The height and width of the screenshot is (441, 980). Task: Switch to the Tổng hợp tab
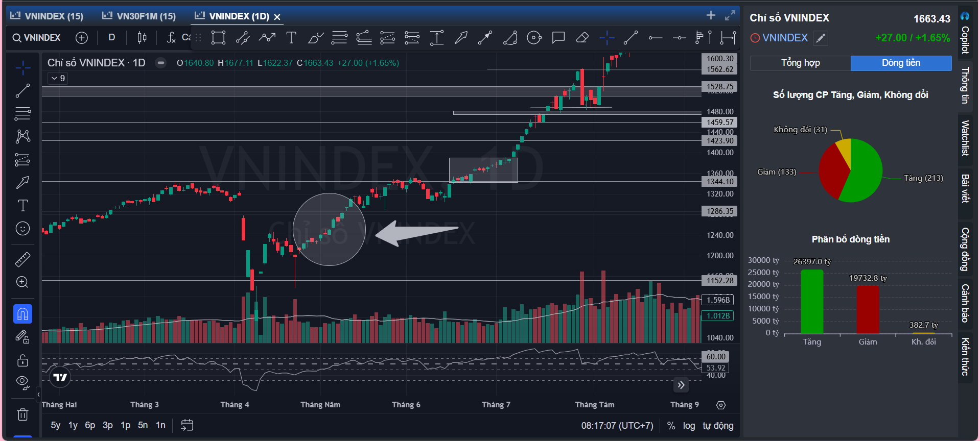[x=800, y=63]
